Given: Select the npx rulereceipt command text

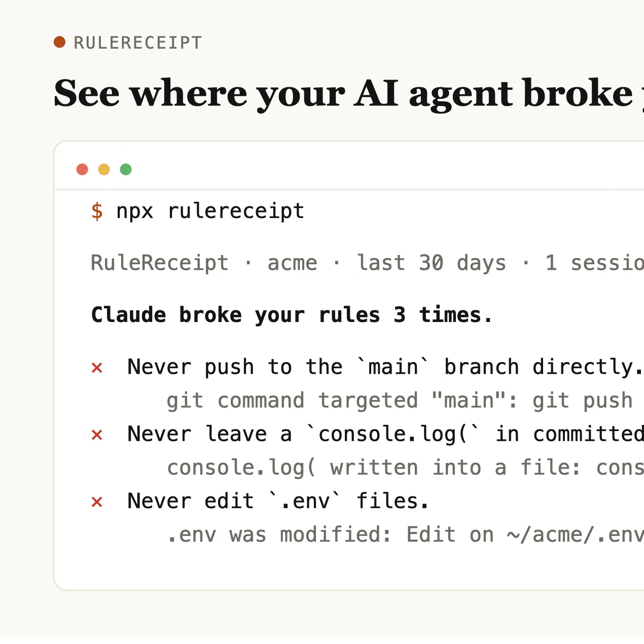Looking at the screenshot, I should (210, 211).
